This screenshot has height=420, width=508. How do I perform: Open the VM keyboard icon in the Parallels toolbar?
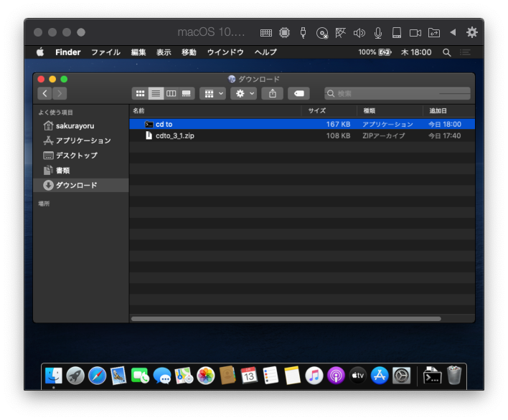pos(266,33)
